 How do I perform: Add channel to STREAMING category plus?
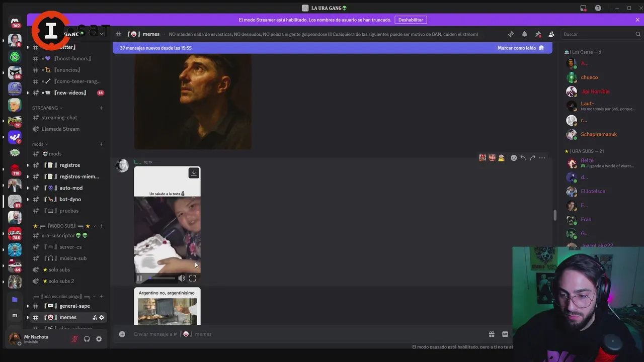point(102,108)
